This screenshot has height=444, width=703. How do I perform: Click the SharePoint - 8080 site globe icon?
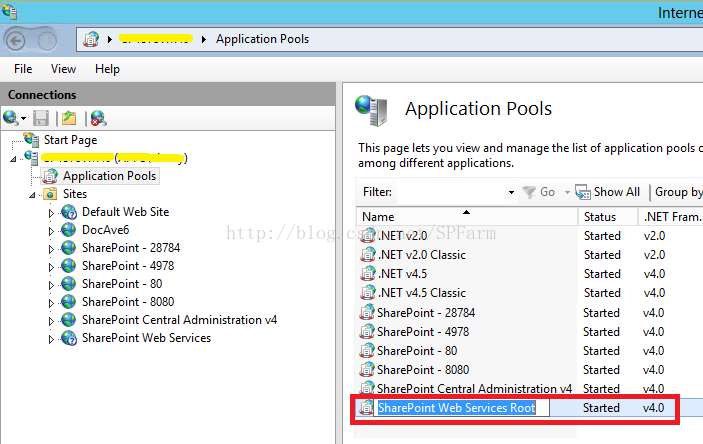[69, 301]
